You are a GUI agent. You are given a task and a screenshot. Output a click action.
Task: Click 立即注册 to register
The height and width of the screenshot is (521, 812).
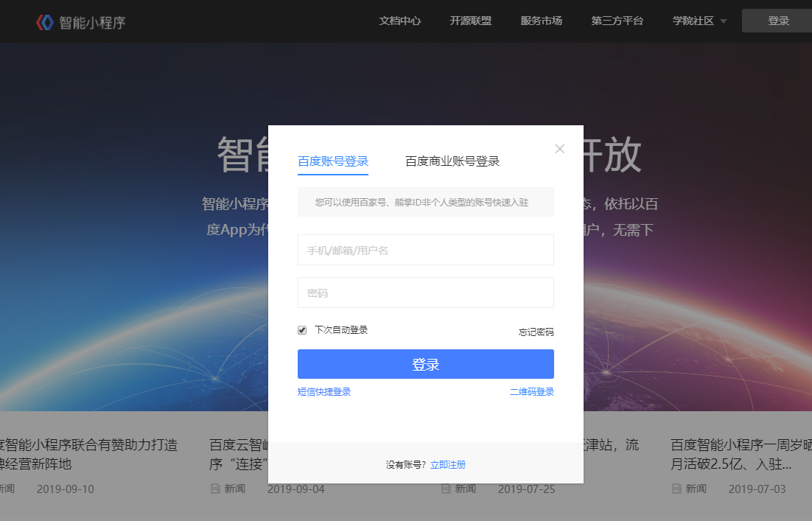coord(448,464)
